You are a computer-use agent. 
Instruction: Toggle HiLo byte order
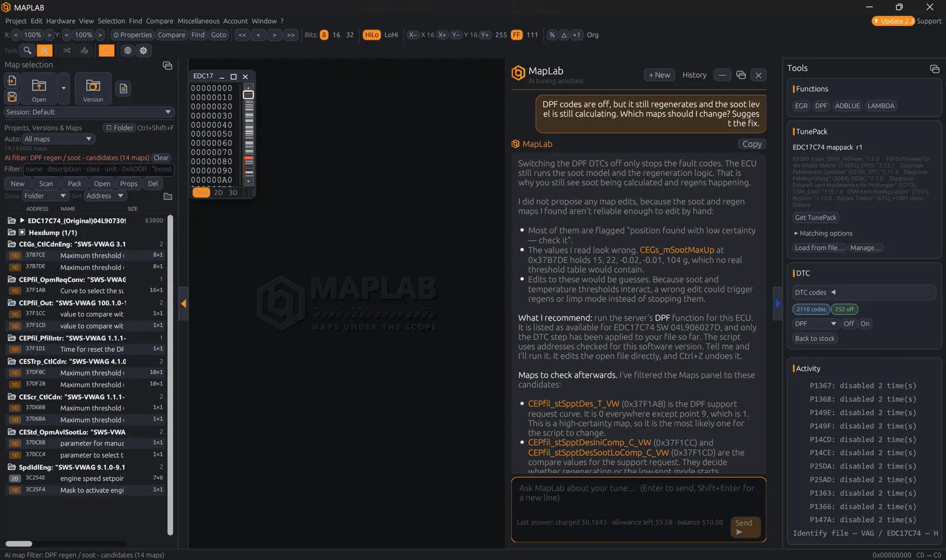tap(371, 35)
